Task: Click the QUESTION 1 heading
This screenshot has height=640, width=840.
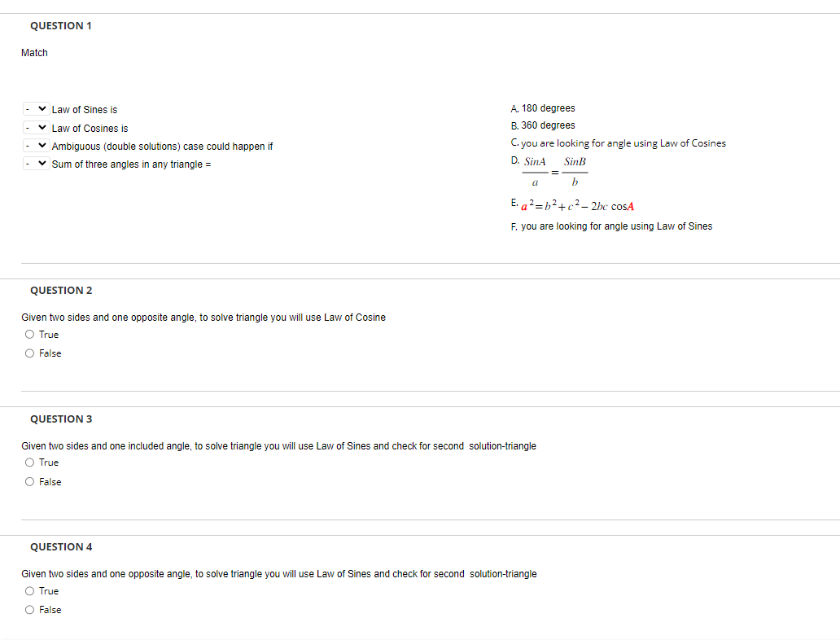Action: tap(61, 25)
